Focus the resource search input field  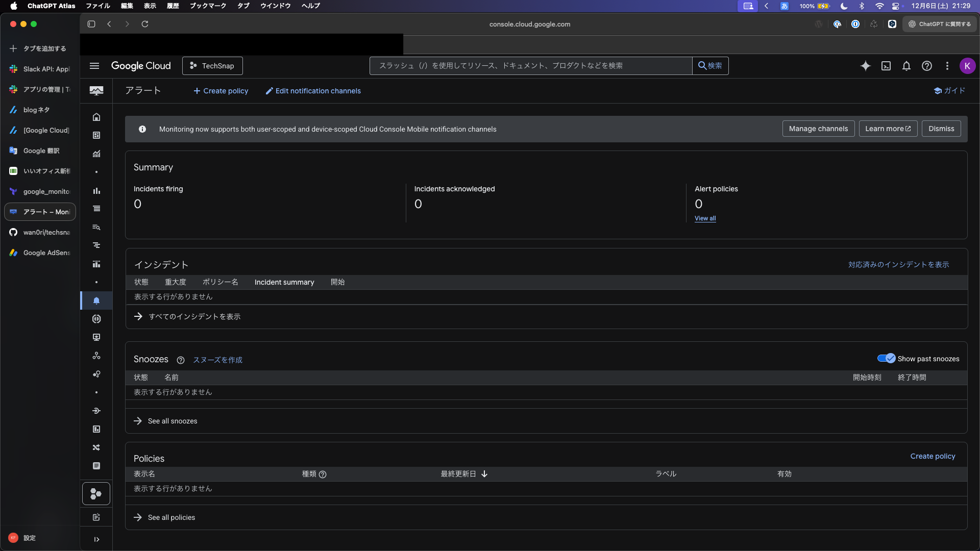click(531, 66)
